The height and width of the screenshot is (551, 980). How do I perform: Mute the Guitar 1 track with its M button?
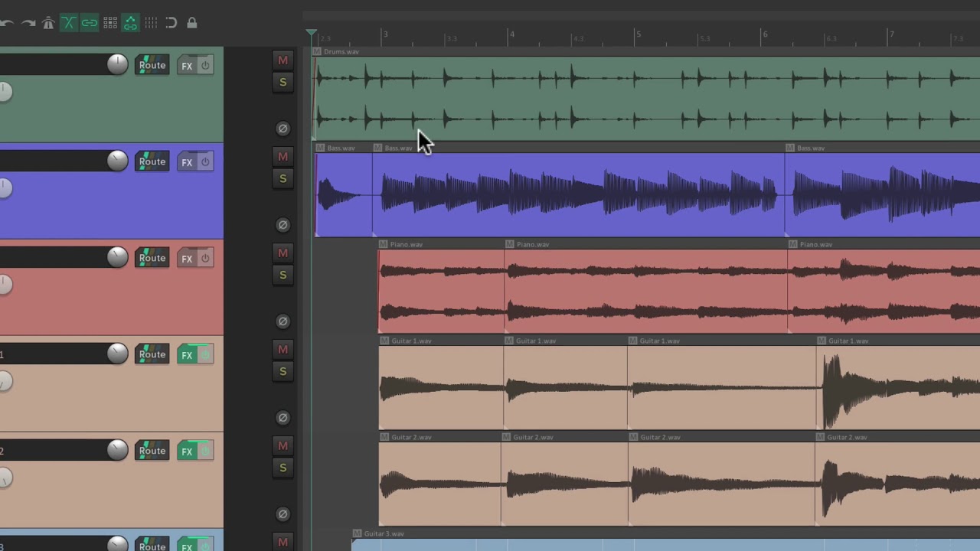[283, 350]
